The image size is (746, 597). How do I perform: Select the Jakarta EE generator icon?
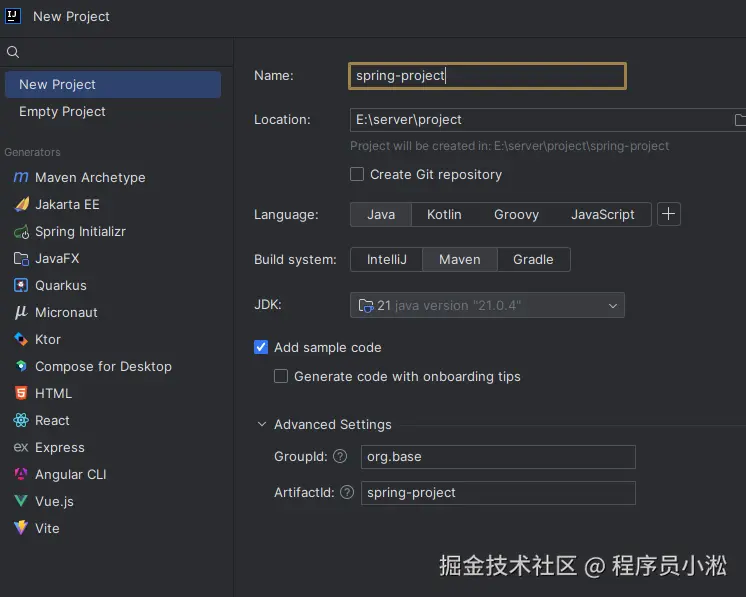click(x=21, y=204)
